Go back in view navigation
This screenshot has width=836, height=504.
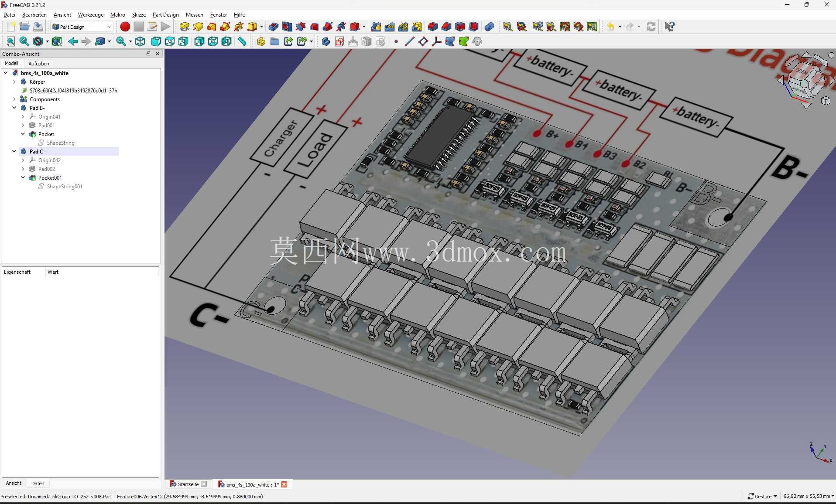73,41
